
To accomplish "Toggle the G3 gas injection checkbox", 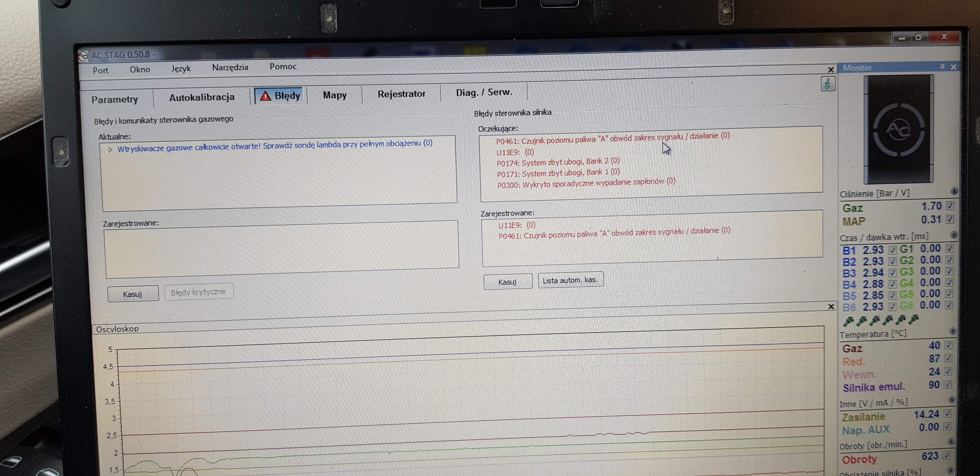I will (949, 271).
